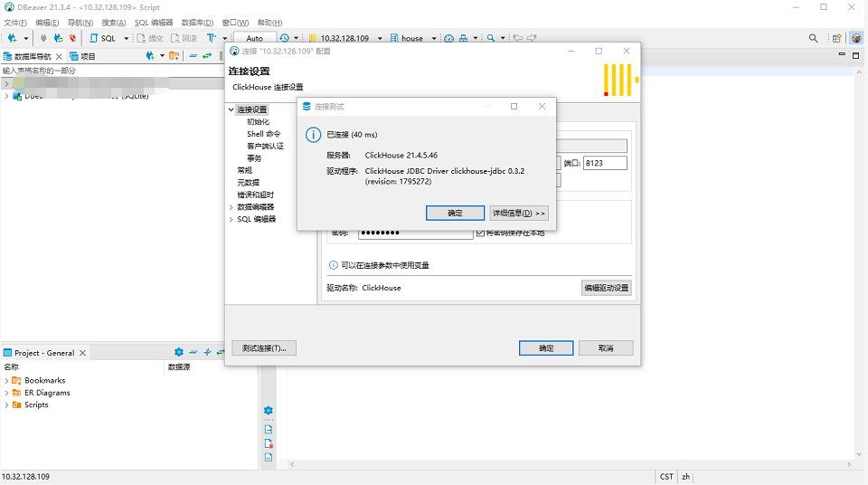Switch to the 项目 tab
Viewport: 868px width, 485px height.
pos(82,56)
